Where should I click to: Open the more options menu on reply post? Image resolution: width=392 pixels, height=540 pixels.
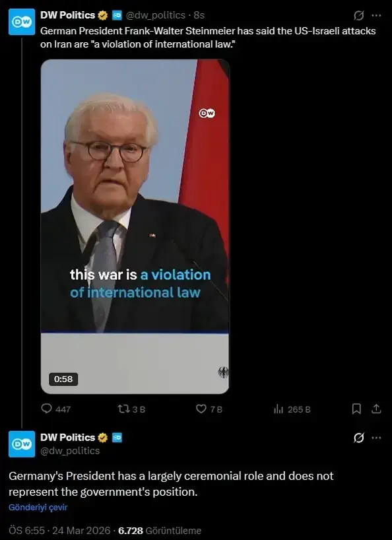377,438
